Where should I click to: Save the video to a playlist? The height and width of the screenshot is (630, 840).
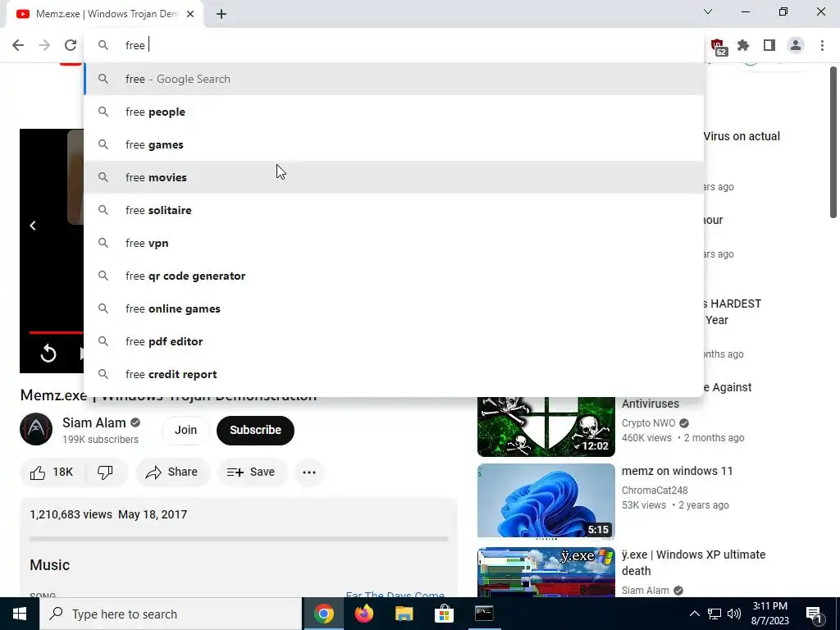[x=252, y=472]
